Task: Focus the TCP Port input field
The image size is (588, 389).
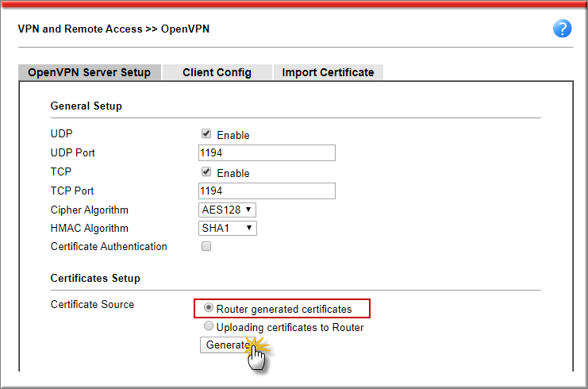Action: click(267, 191)
